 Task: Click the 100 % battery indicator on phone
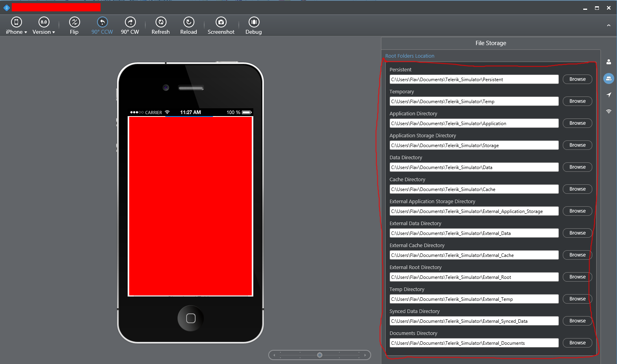click(x=239, y=112)
